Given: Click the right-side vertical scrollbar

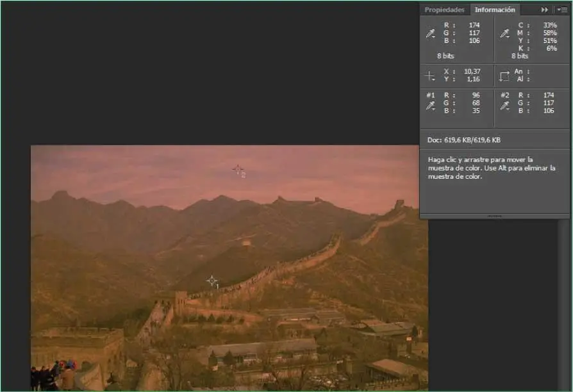Looking at the screenshot, I should (x=564, y=288).
